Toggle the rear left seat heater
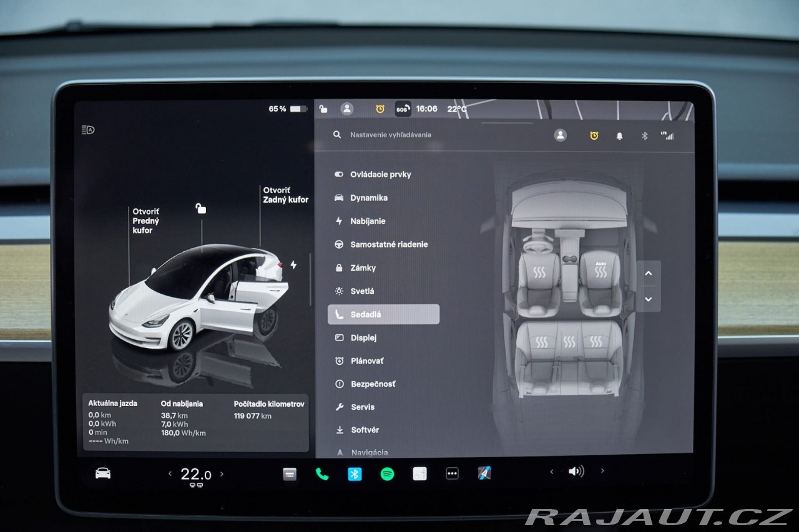Viewport: 799px width, 532px height. (x=542, y=342)
